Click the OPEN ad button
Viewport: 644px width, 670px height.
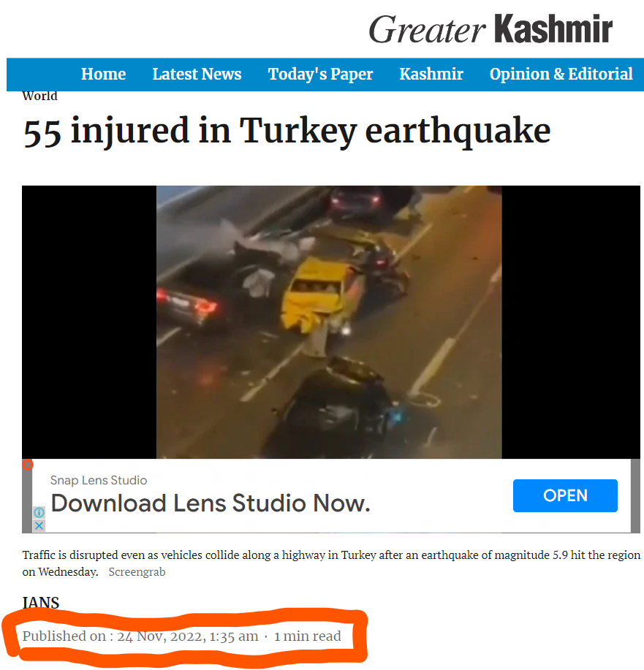pos(565,495)
